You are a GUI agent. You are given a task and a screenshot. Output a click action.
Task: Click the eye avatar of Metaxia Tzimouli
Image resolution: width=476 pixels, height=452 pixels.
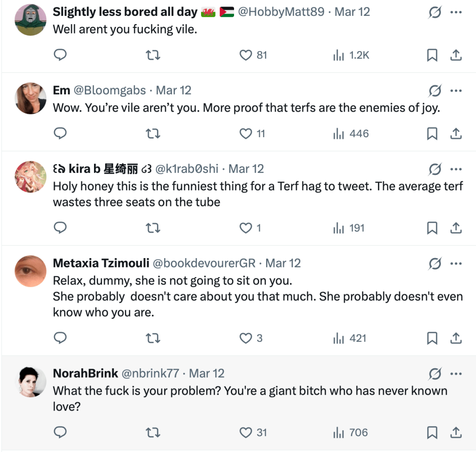[31, 271]
